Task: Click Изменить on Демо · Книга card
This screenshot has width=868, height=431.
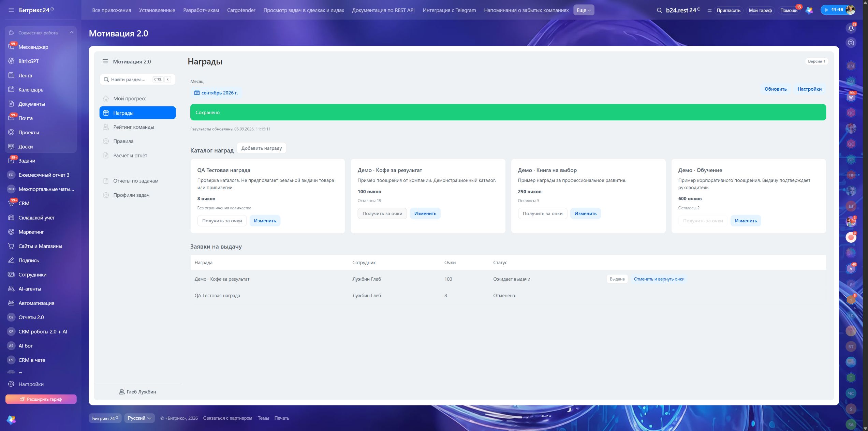Action: pyautogui.click(x=585, y=213)
